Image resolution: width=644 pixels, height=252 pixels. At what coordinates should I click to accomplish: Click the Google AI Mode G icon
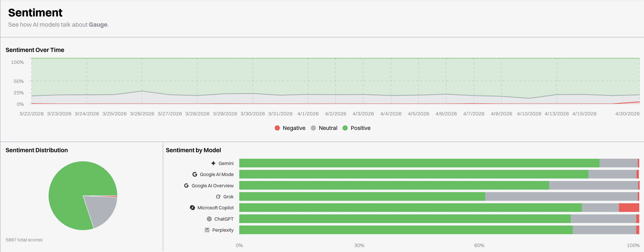(x=195, y=174)
